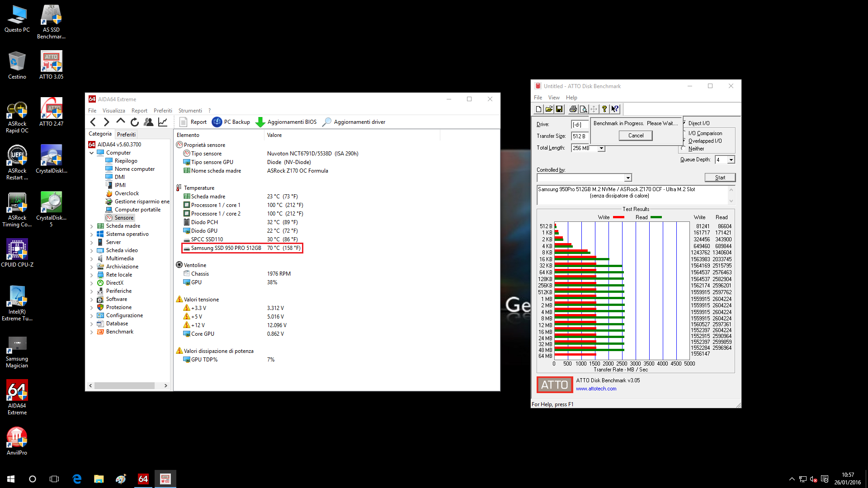The image size is (868, 488).
Task: Open the ASRock Rapid OC desktop icon
Action: 17,117
